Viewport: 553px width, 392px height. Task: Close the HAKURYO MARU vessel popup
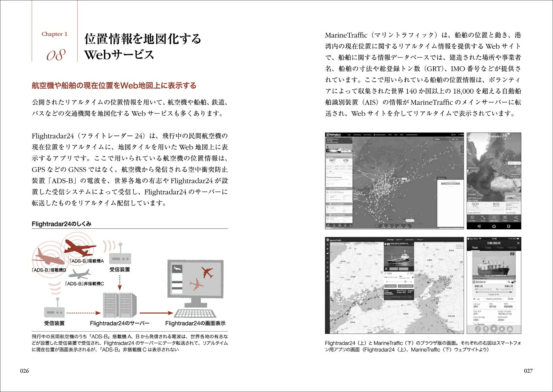pyautogui.click(x=412, y=244)
